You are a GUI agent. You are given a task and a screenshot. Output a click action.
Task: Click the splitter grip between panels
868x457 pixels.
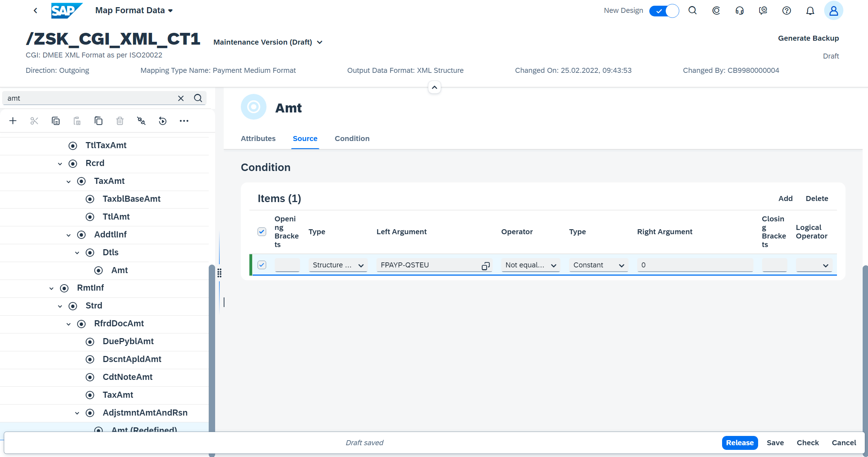click(x=219, y=273)
